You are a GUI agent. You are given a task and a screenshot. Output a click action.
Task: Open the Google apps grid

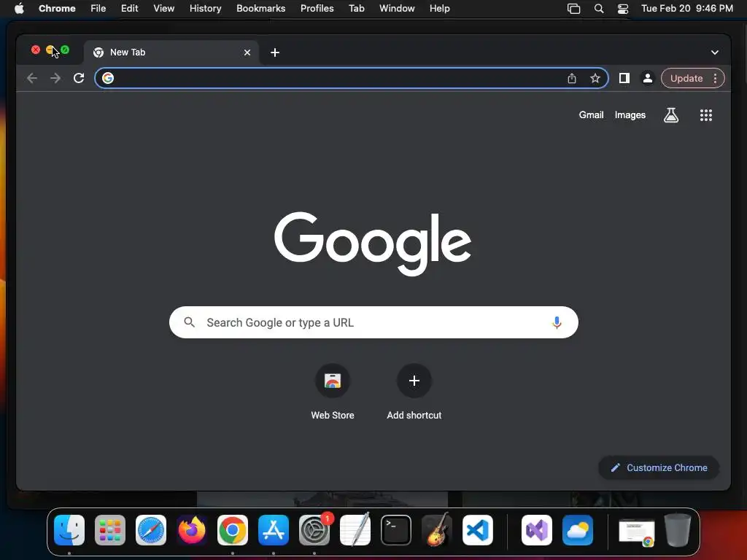click(706, 115)
